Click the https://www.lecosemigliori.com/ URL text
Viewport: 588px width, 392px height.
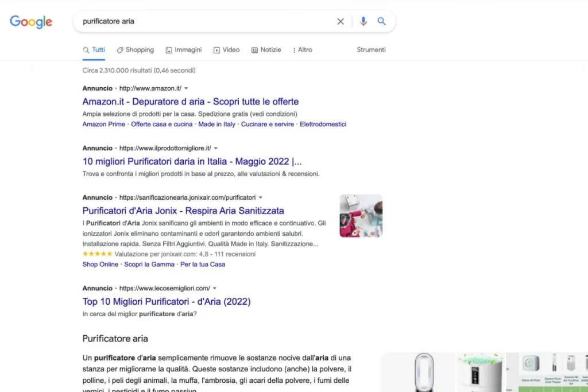click(x=165, y=288)
